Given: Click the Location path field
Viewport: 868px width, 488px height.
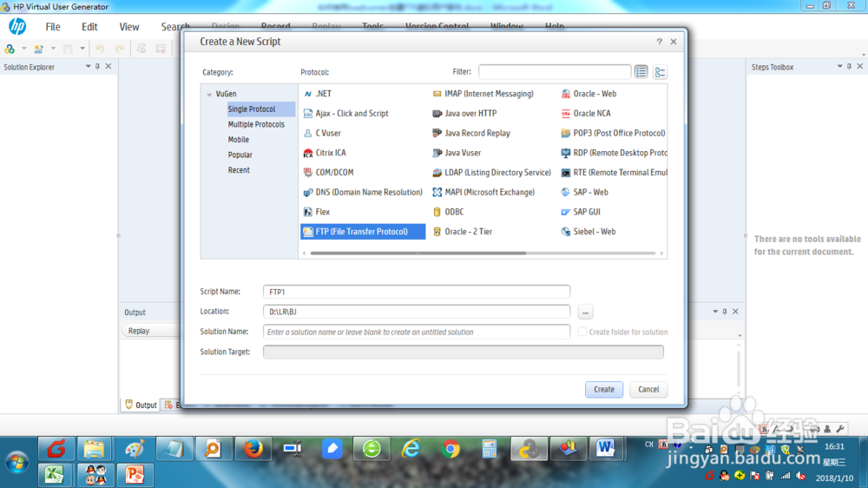Looking at the screenshot, I should pos(417,312).
